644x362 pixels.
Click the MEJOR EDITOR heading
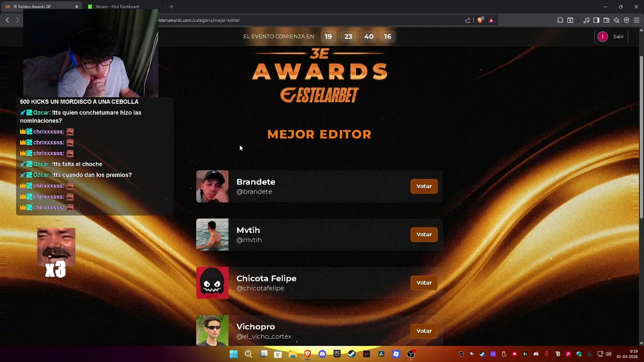coord(319,134)
